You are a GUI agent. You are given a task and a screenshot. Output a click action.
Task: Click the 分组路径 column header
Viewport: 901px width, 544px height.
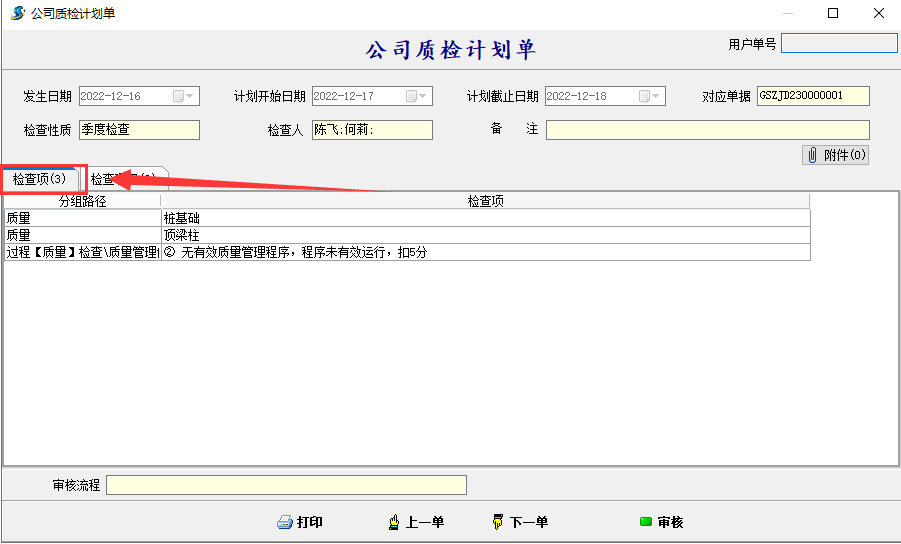[82, 201]
